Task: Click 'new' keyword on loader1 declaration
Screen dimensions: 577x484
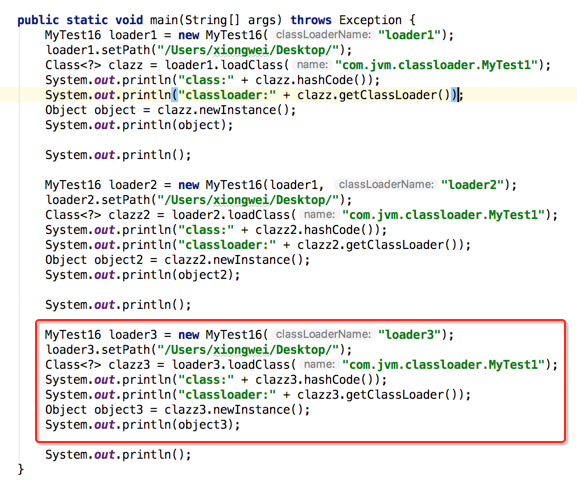Action: point(189,35)
